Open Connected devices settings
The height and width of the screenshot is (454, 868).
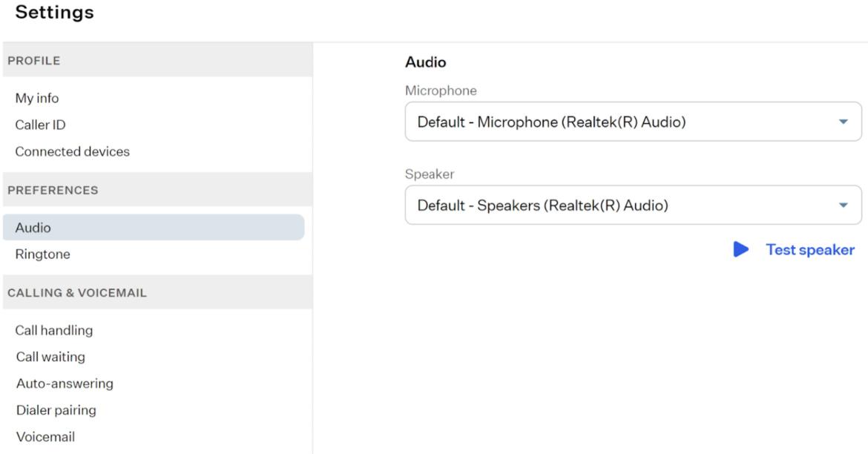tap(73, 151)
